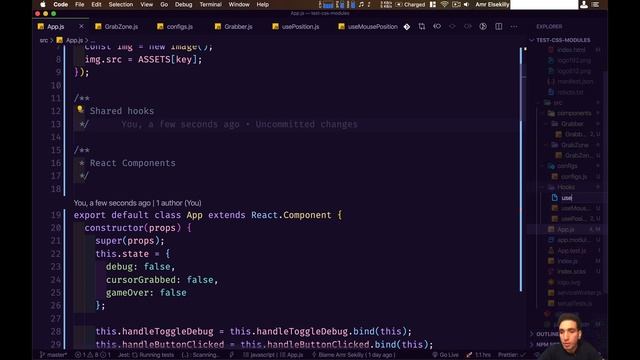
Task: Click the lightbulb quick-fix icon on line 12
Action: 80,109
